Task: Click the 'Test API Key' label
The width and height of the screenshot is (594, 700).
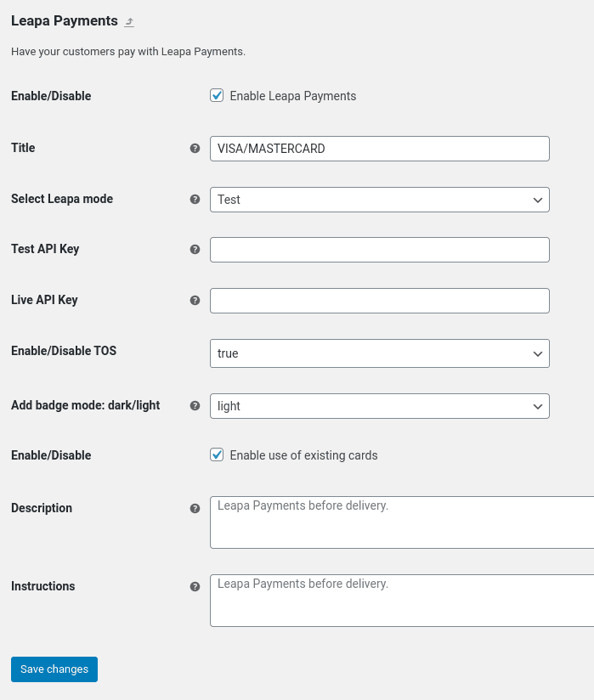Action: 45,249
